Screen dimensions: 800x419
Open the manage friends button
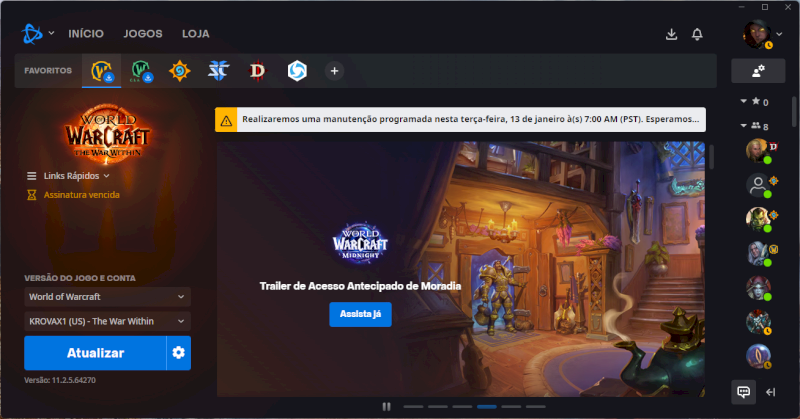(758, 71)
